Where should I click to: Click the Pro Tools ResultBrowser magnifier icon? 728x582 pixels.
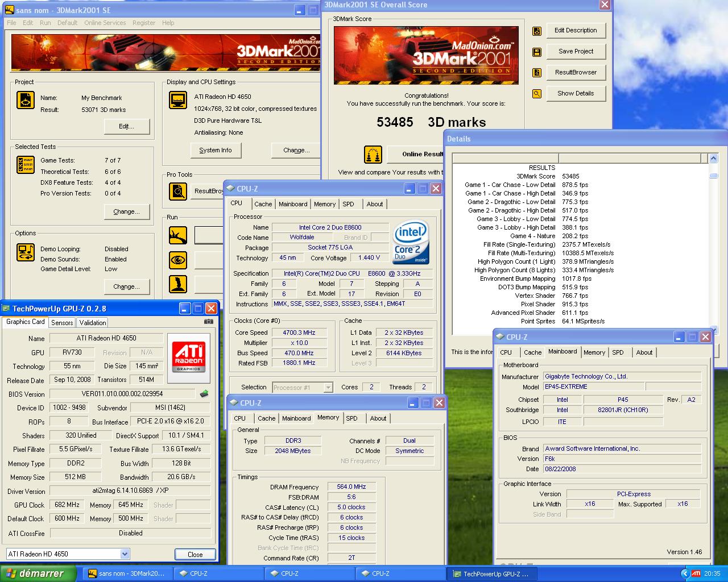178,192
